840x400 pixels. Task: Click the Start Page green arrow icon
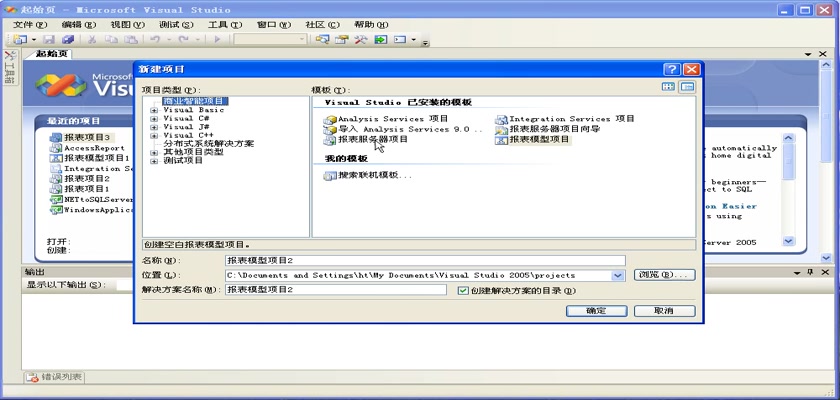point(380,40)
